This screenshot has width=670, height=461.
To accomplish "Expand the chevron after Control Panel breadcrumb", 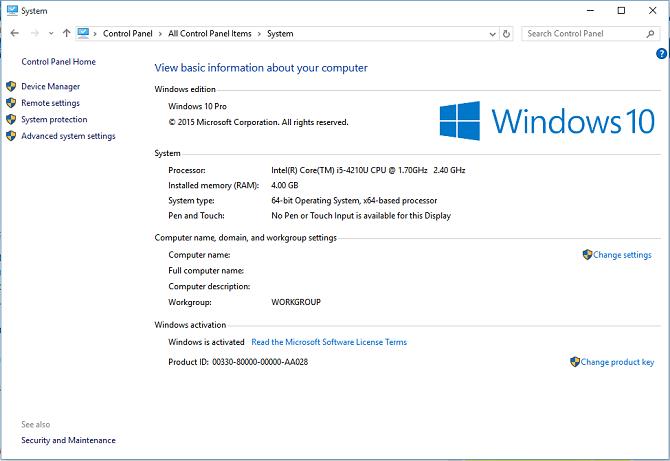I will pyautogui.click(x=162, y=34).
